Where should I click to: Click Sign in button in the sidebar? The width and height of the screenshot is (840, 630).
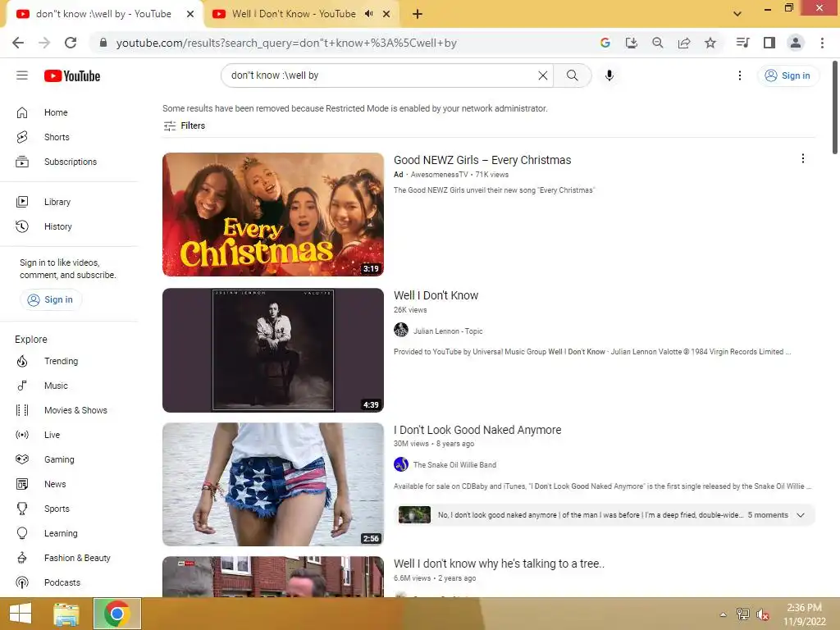pos(51,299)
